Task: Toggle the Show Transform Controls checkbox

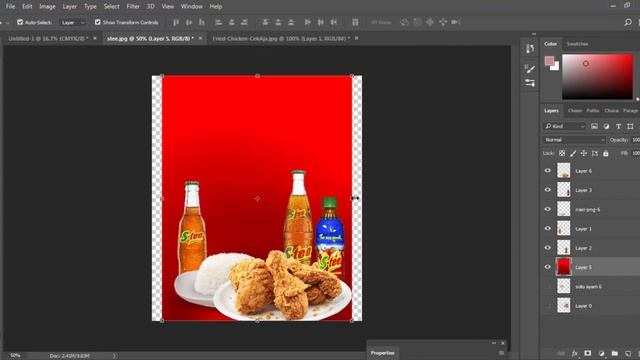Action: [98, 22]
